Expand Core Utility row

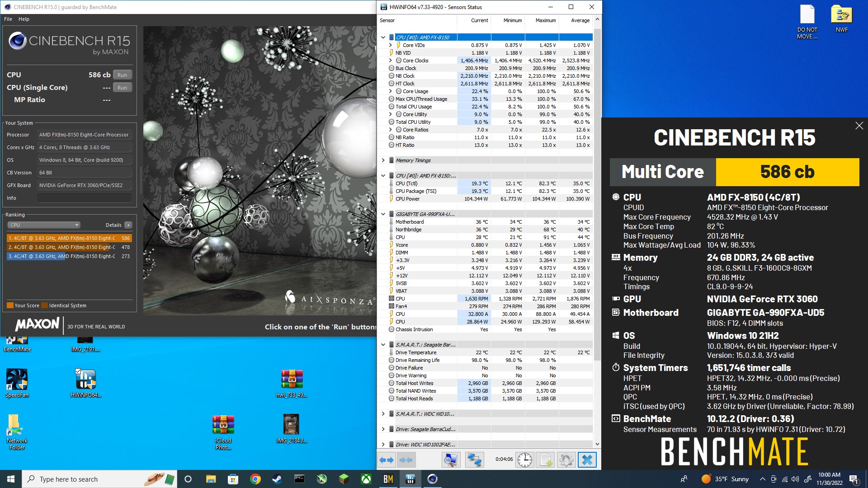click(391, 114)
